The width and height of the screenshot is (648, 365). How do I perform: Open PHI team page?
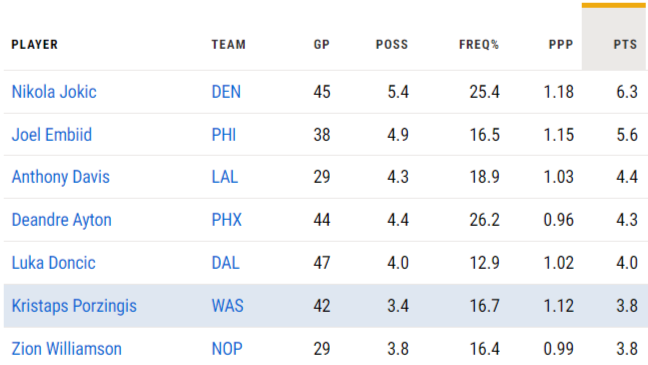coord(224,135)
